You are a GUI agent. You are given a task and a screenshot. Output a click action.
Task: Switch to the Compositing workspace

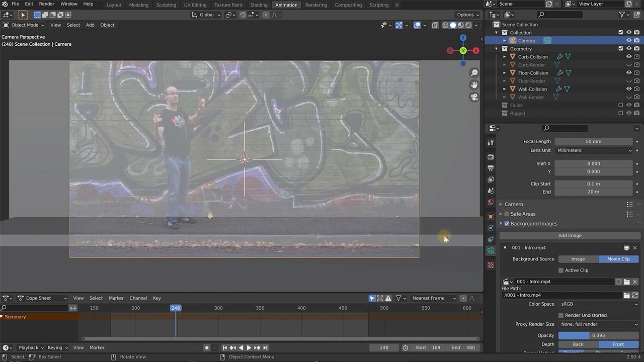[x=348, y=5]
